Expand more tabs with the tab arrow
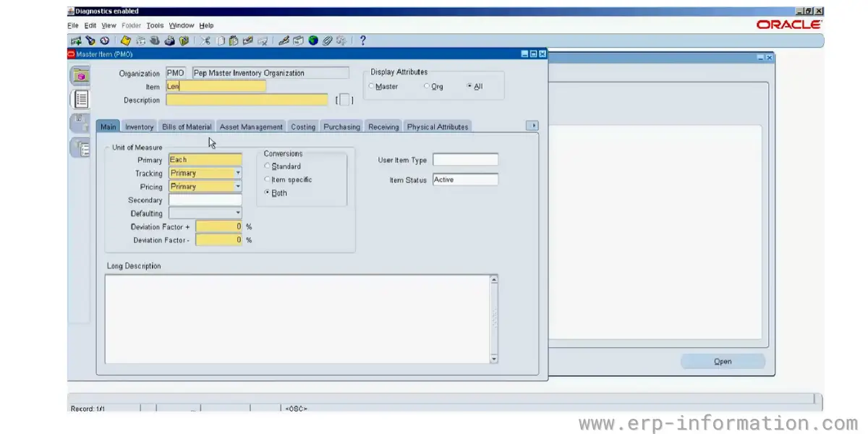868x434 pixels. [532, 126]
